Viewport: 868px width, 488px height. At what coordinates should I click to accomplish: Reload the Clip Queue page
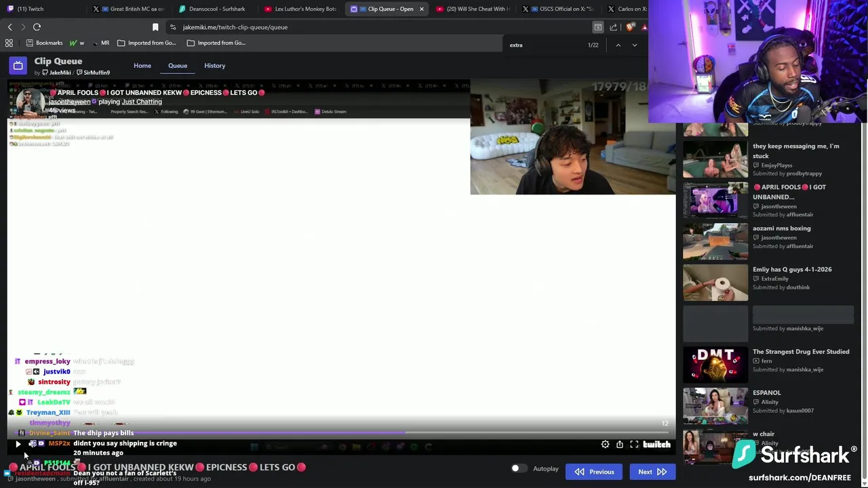[37, 27]
